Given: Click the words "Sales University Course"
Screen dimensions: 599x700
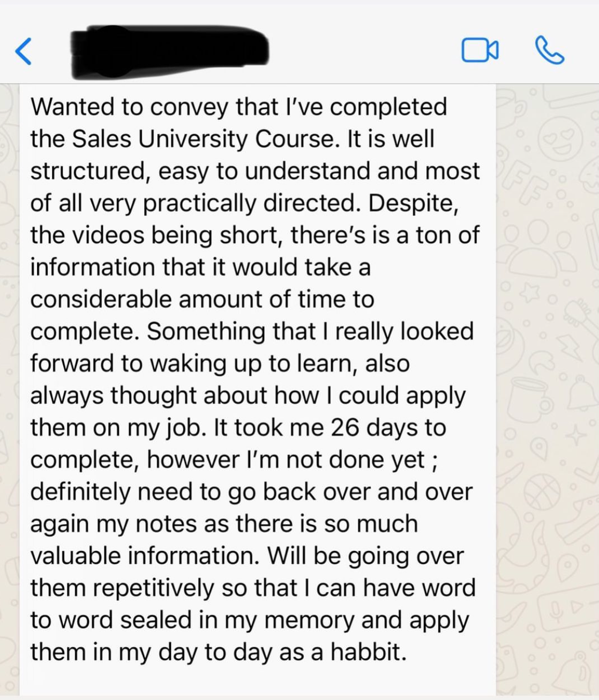Looking at the screenshot, I should click(205, 139).
